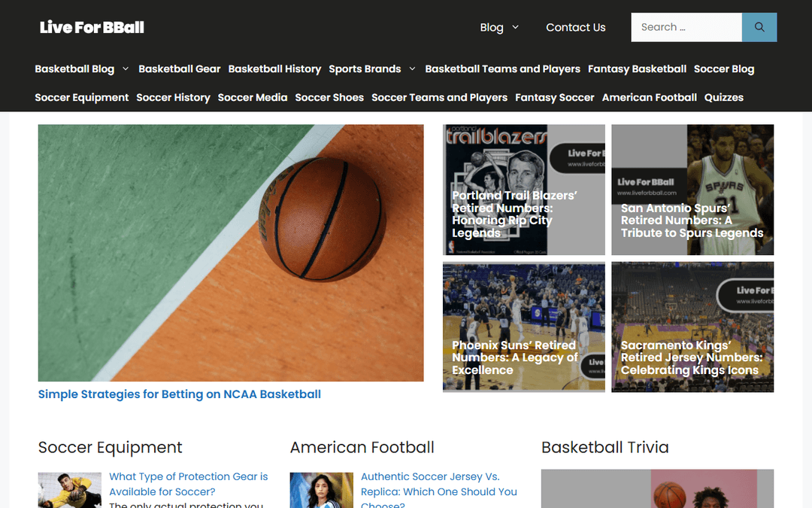This screenshot has height=508, width=812.
Task: Go to Contact Us page
Action: pyautogui.click(x=575, y=27)
